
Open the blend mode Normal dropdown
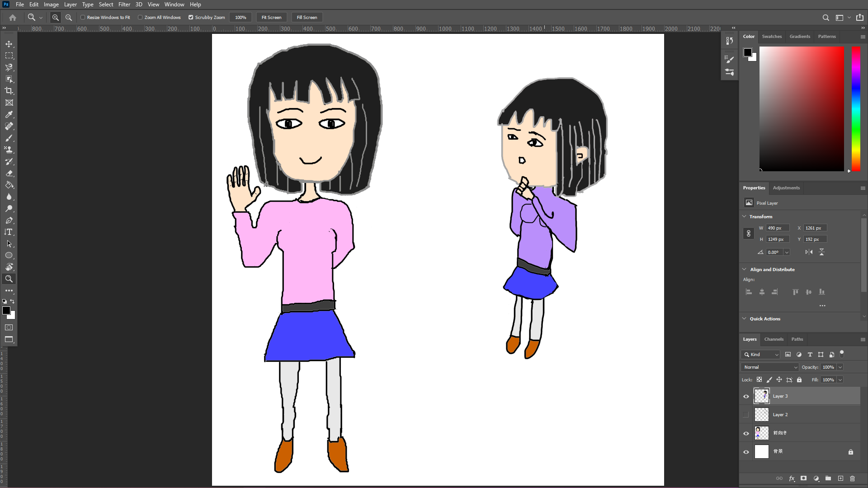(770, 367)
